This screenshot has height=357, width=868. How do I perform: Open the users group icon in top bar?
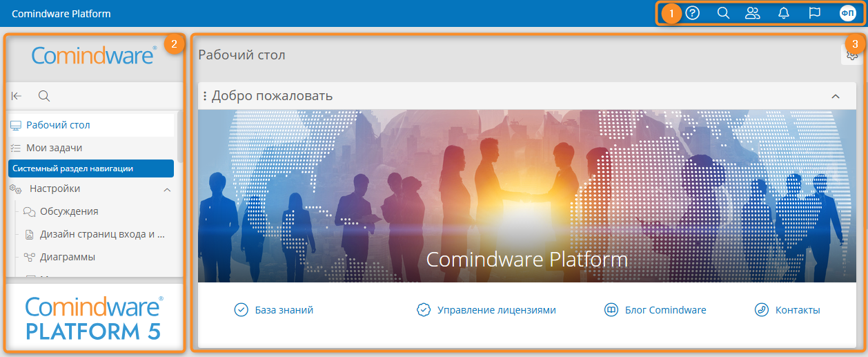point(753,13)
